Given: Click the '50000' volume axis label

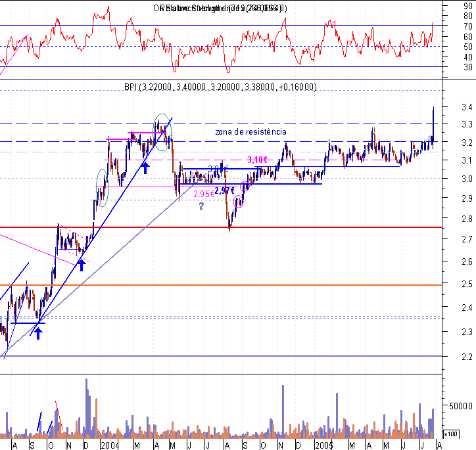Looking at the screenshot, I should pos(460,406).
